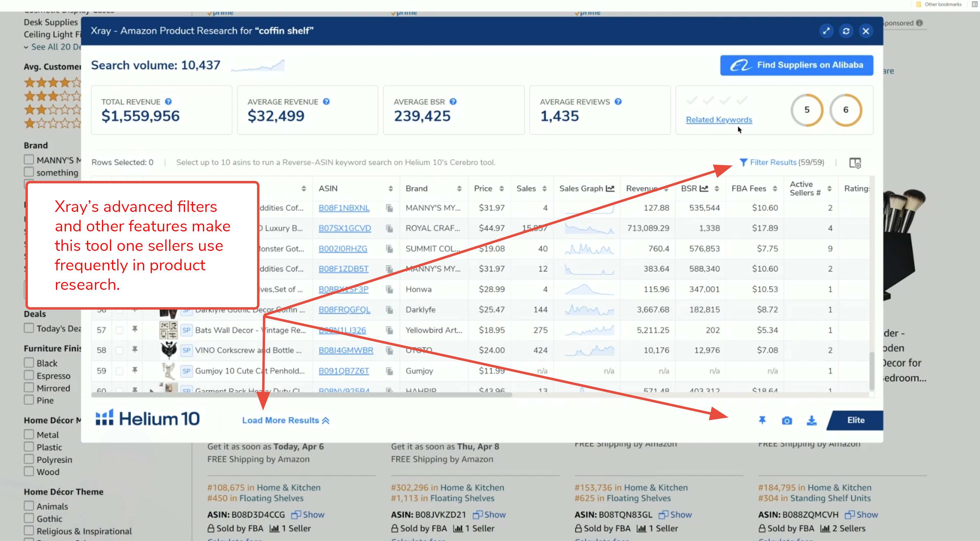Open the column settings icon near Filter Results

click(x=855, y=163)
